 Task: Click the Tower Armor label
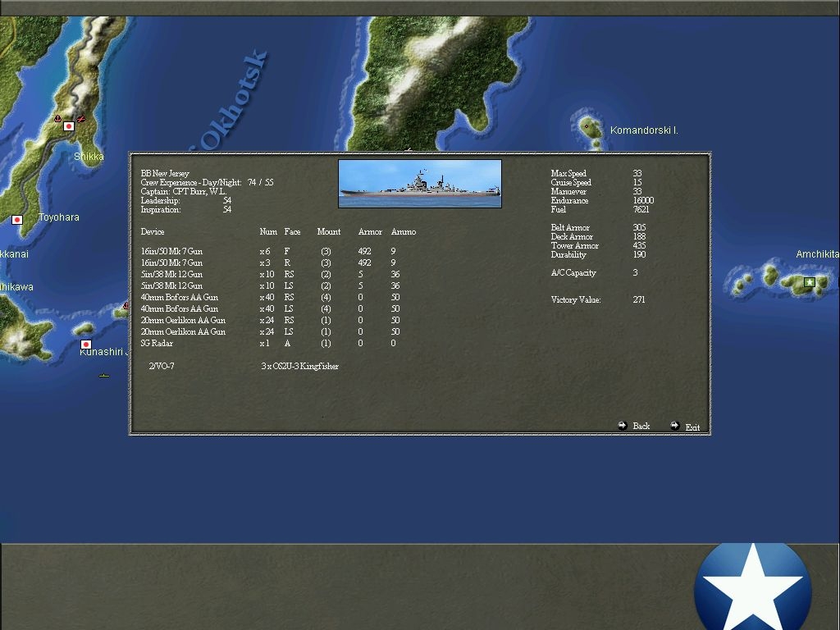pos(575,245)
